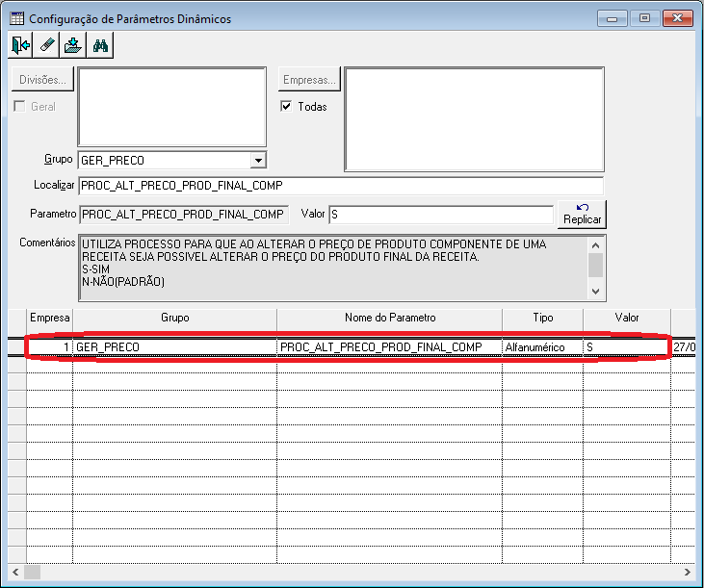Click the Comentários scrollbar thumb
Screen dimensions: 704x588
(596, 265)
